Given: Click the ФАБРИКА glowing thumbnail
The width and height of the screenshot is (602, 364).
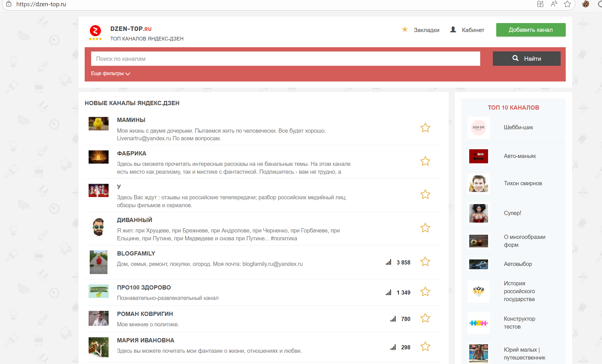Looking at the screenshot, I should (x=98, y=157).
